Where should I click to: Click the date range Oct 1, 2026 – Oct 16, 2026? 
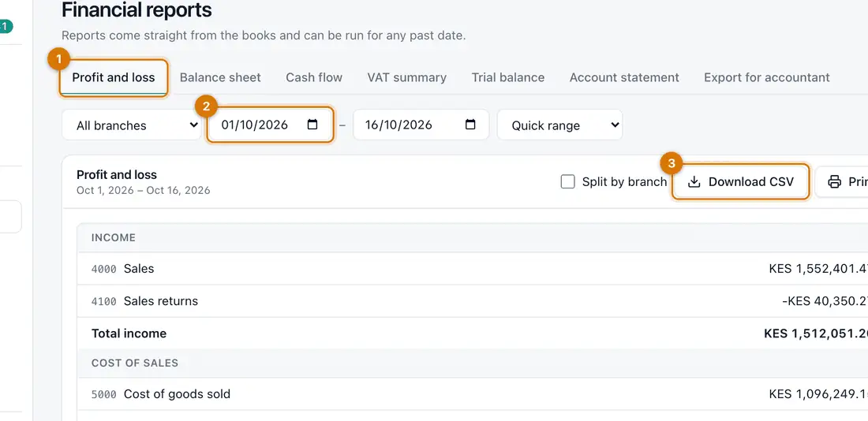[x=144, y=190]
